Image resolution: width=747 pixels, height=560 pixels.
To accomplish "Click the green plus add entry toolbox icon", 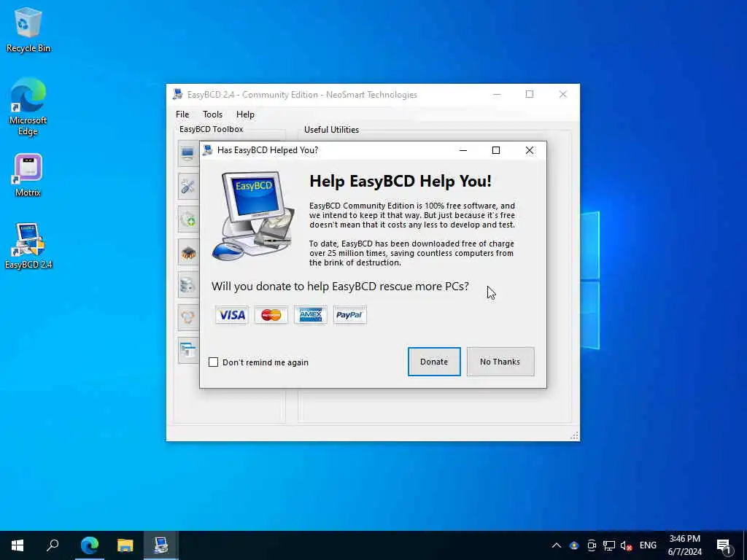I will pos(188,219).
